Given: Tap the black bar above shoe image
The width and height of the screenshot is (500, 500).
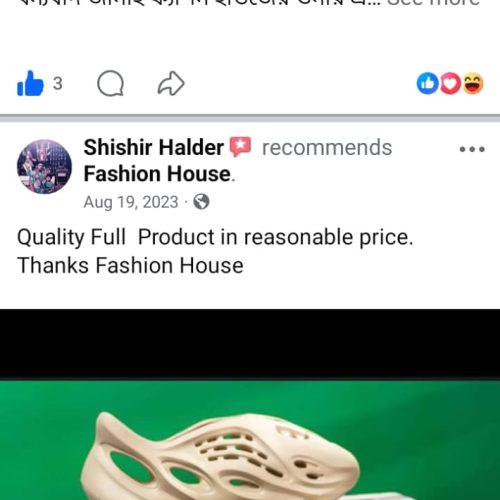Looking at the screenshot, I should (250, 344).
